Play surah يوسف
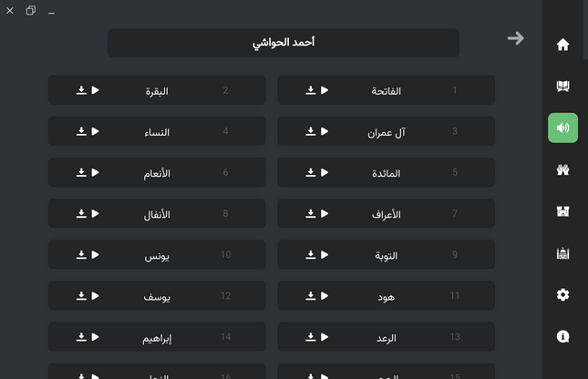This screenshot has width=588, height=379. click(95, 296)
